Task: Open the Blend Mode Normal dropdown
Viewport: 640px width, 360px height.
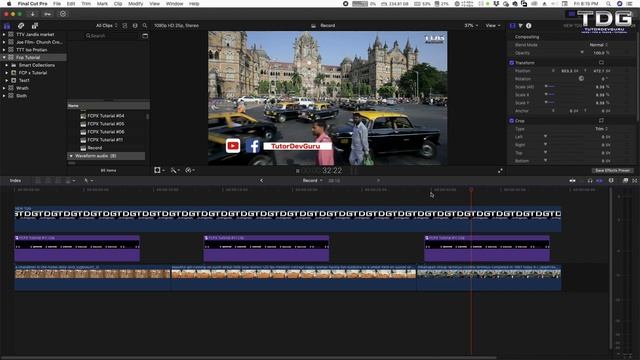Action: 598,45
